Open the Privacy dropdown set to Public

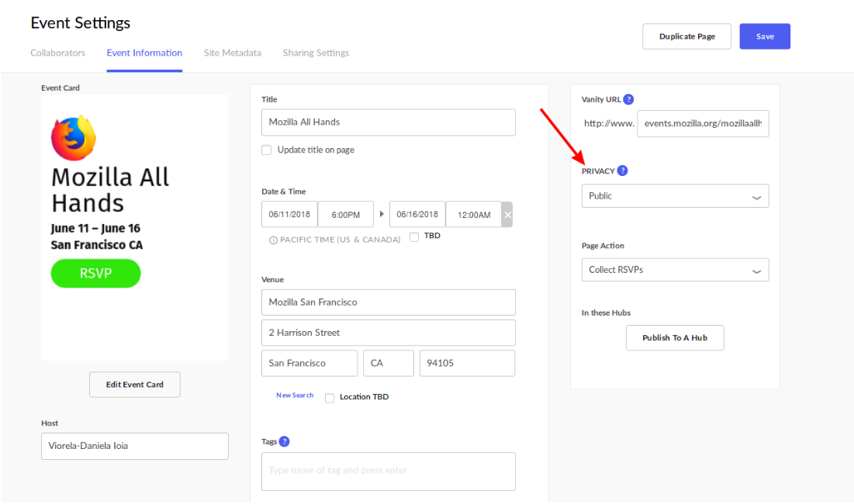tap(675, 196)
